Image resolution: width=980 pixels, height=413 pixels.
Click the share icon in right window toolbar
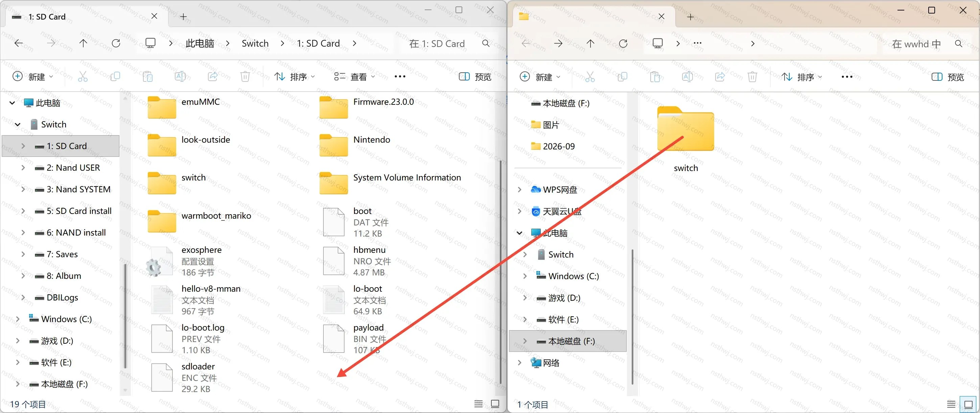(x=720, y=77)
